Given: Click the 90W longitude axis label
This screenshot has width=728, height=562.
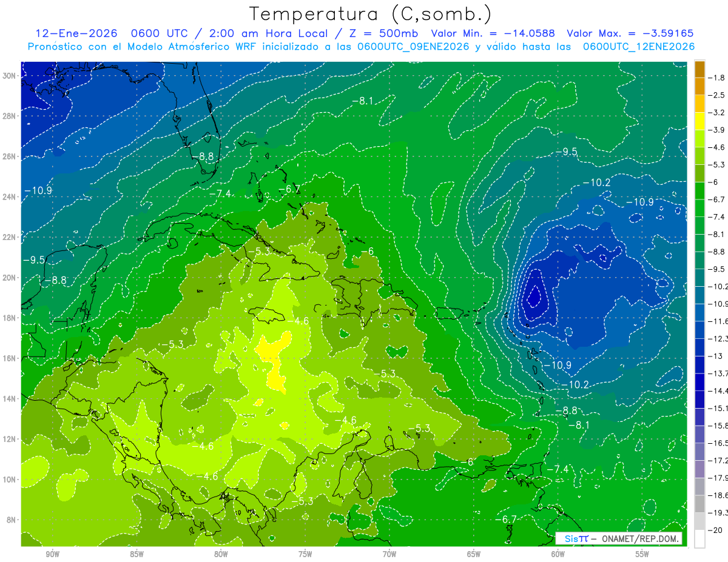Looking at the screenshot, I should click(x=53, y=554).
